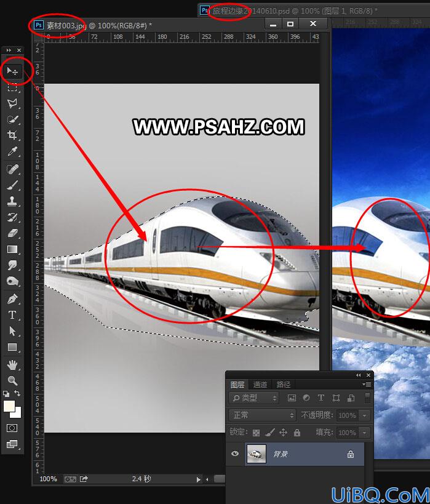
Task: Click the 100% zoom field in status bar
Action: pos(48,479)
